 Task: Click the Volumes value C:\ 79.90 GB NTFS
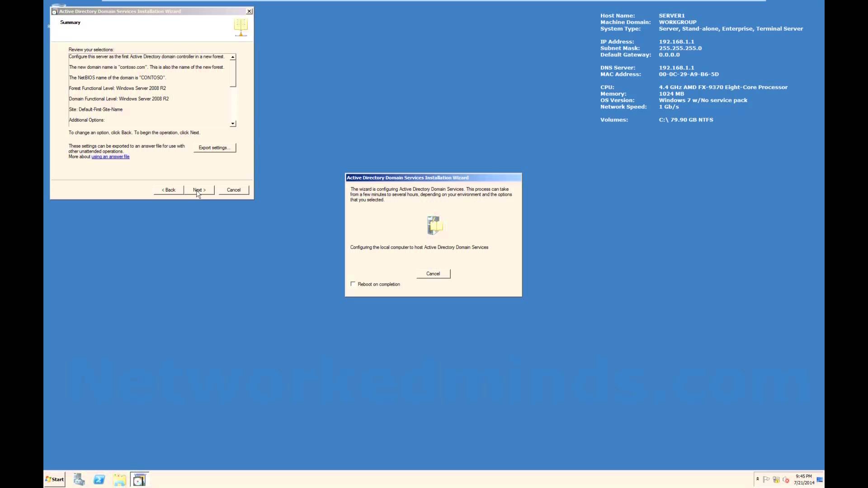[686, 120]
